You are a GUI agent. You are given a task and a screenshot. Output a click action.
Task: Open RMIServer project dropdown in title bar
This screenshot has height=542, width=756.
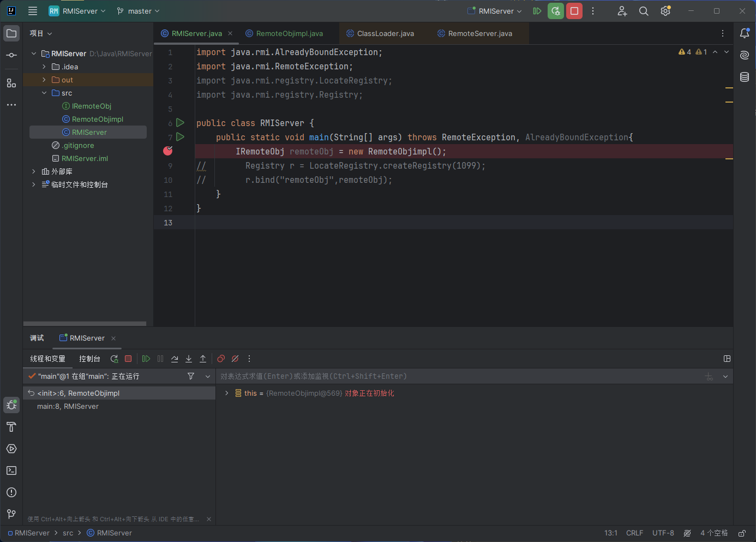pos(77,11)
